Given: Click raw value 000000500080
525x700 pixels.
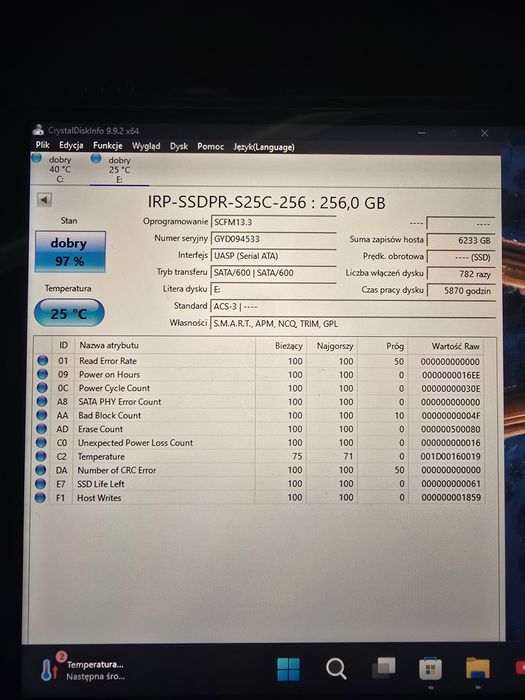Looking at the screenshot, I should click(451, 429).
